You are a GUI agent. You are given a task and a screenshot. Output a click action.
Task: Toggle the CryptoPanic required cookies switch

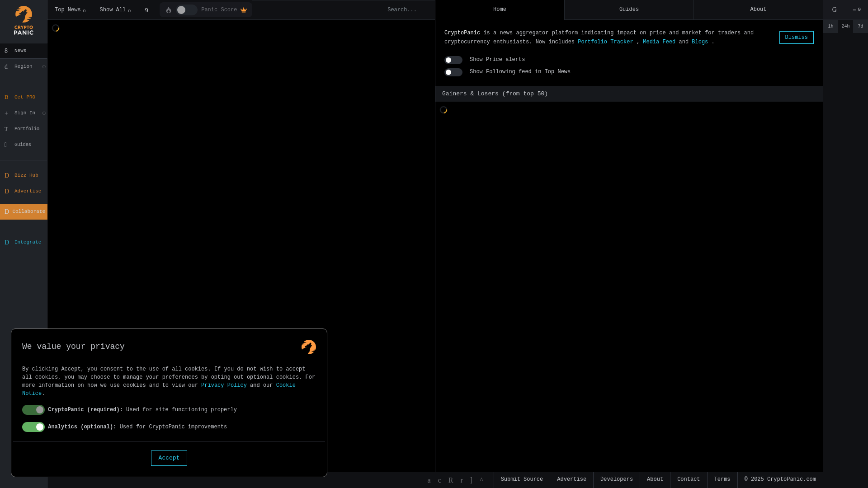(x=33, y=410)
